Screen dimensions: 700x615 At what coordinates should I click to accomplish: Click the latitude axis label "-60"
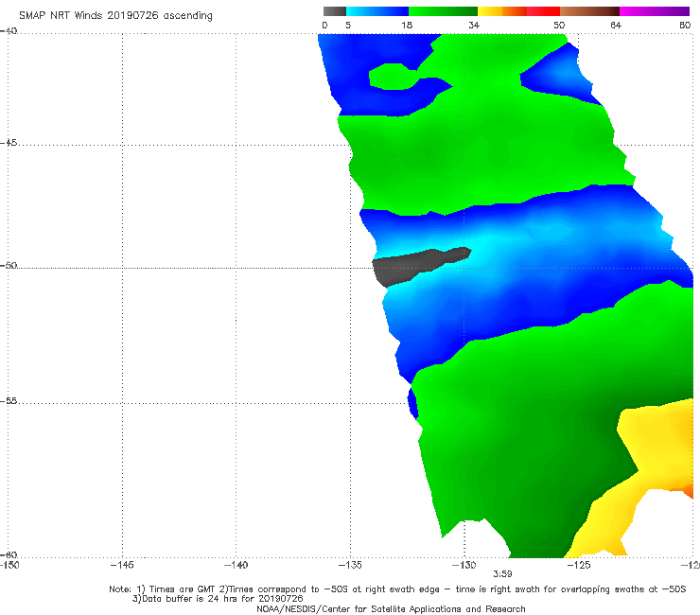click(9, 554)
